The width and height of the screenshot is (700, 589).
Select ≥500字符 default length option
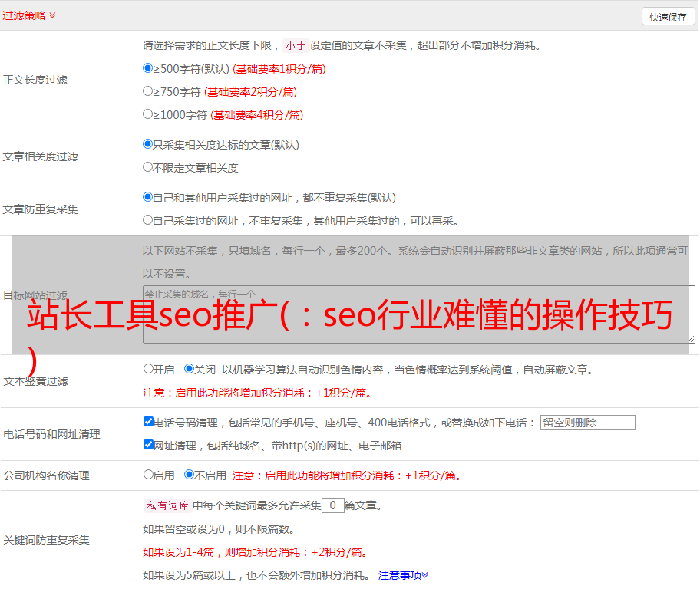pyautogui.click(x=148, y=68)
